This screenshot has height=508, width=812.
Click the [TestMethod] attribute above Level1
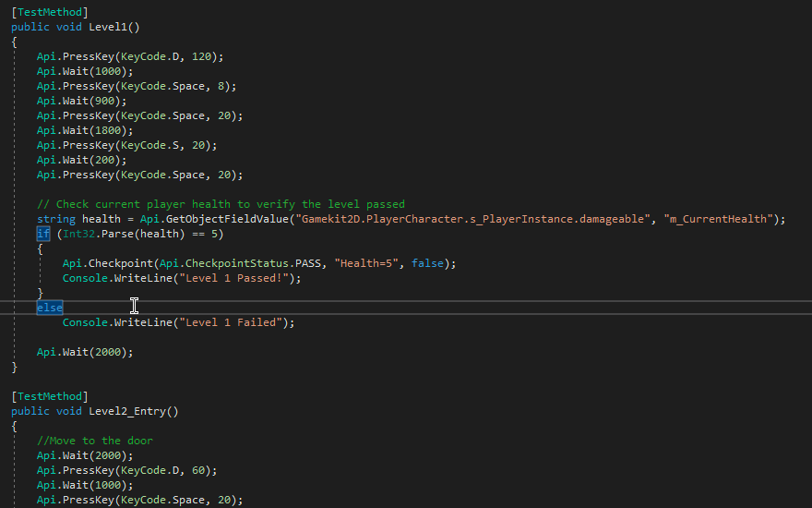tap(50, 12)
